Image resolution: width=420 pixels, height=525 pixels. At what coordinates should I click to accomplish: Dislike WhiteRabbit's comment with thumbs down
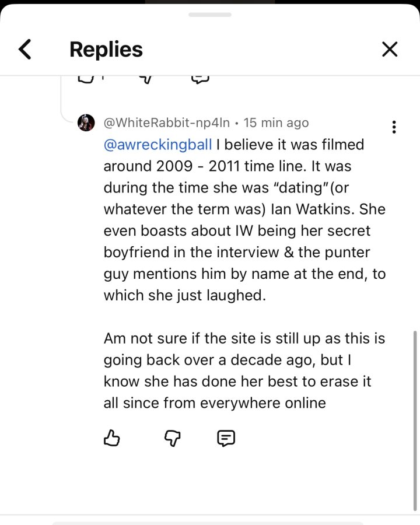coord(173,438)
